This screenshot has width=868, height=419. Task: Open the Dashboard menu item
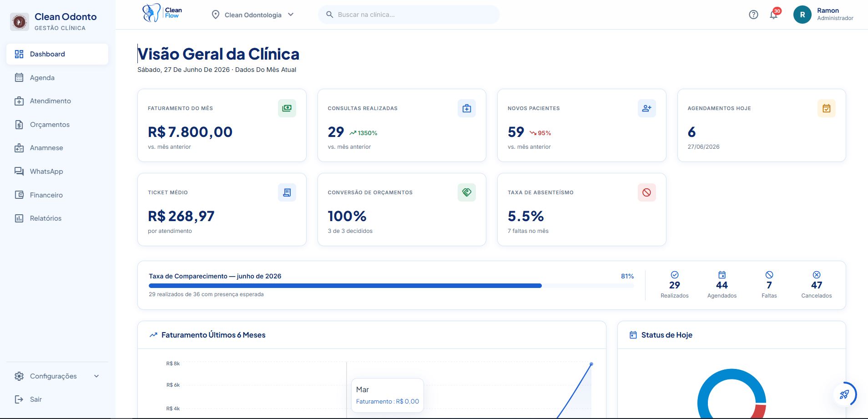tap(57, 54)
